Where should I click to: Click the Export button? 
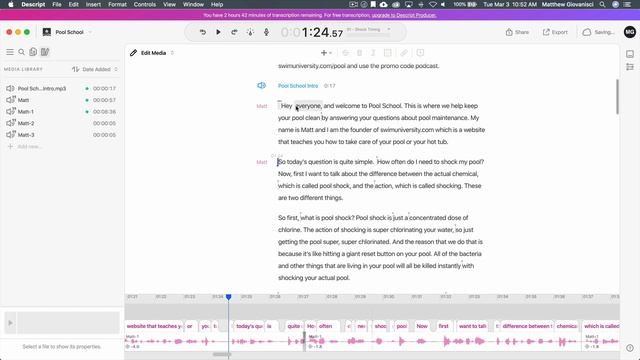click(555, 32)
